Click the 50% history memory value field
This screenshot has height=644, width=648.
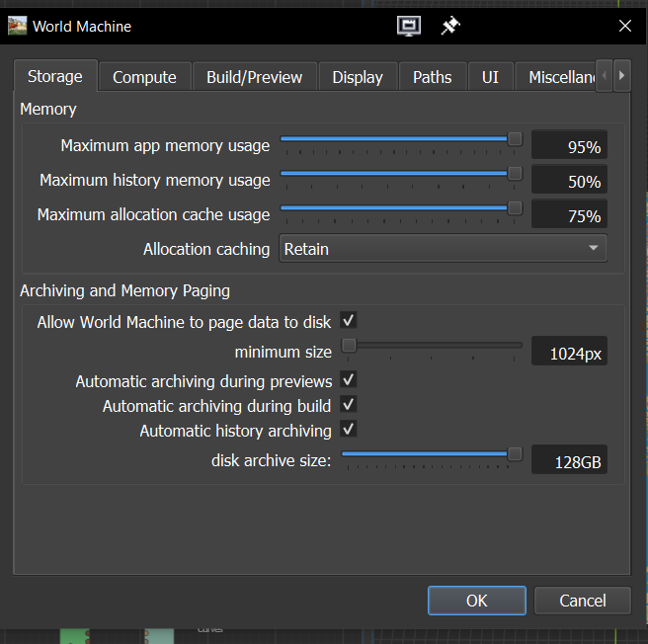click(x=569, y=180)
